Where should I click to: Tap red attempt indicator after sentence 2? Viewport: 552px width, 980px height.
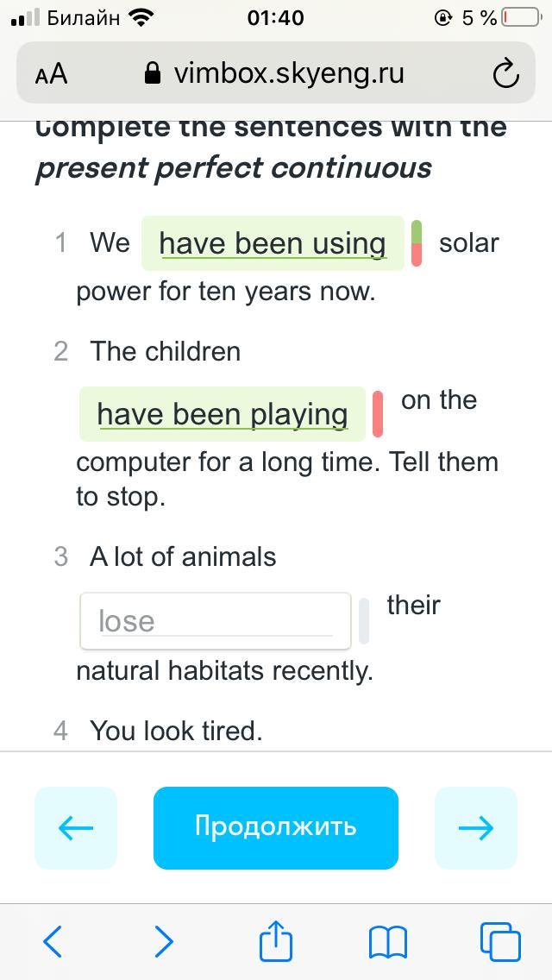[x=378, y=414]
